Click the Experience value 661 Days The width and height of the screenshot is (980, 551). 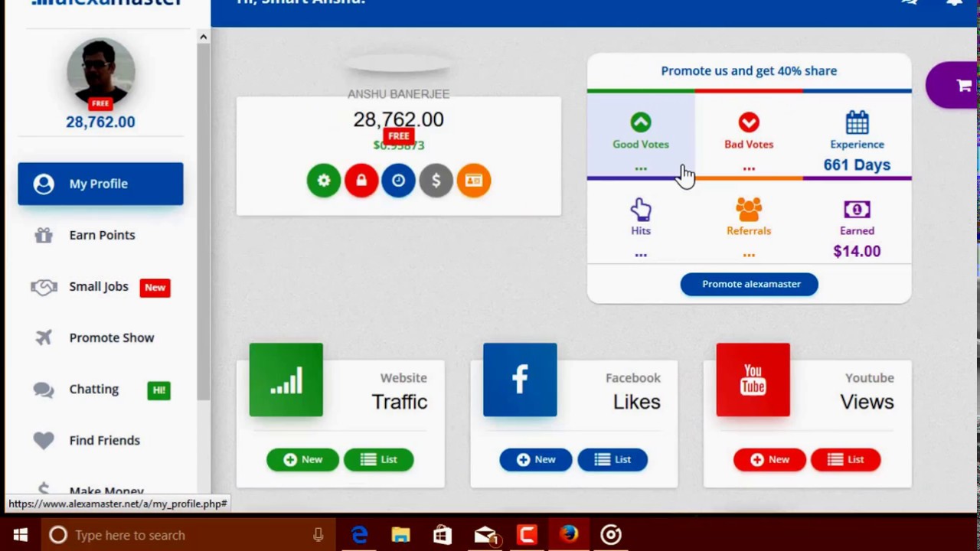pyautogui.click(x=857, y=165)
